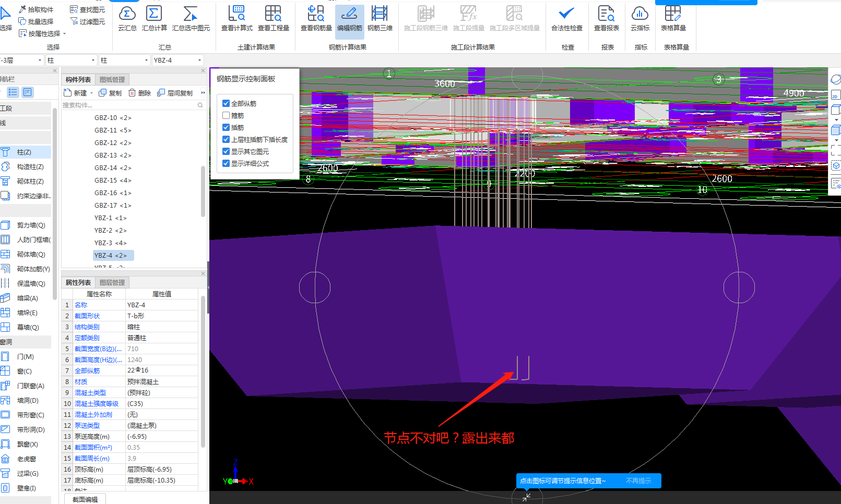Screen dimensions: 841x504
Task: Click 不再提示 in tooltip bar
Action: click(x=638, y=481)
